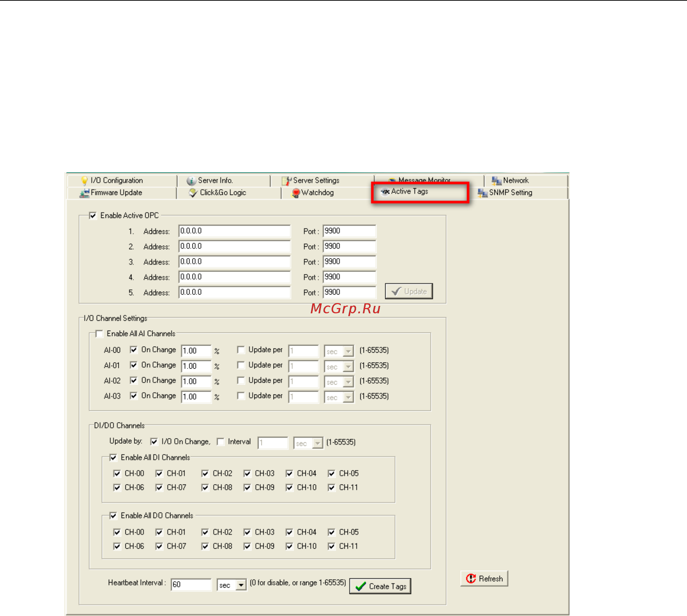Open DI/DO Interval unit dropdown
The image size is (687, 616).
[317, 443]
